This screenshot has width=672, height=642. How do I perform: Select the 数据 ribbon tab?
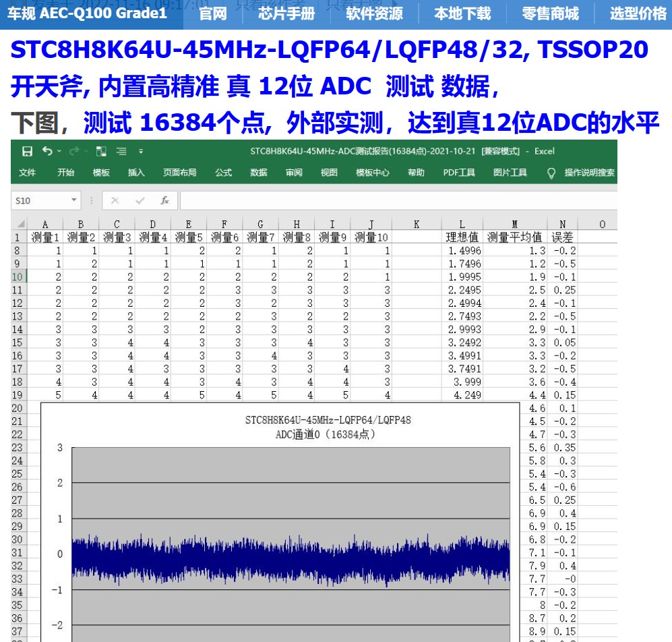point(259,173)
